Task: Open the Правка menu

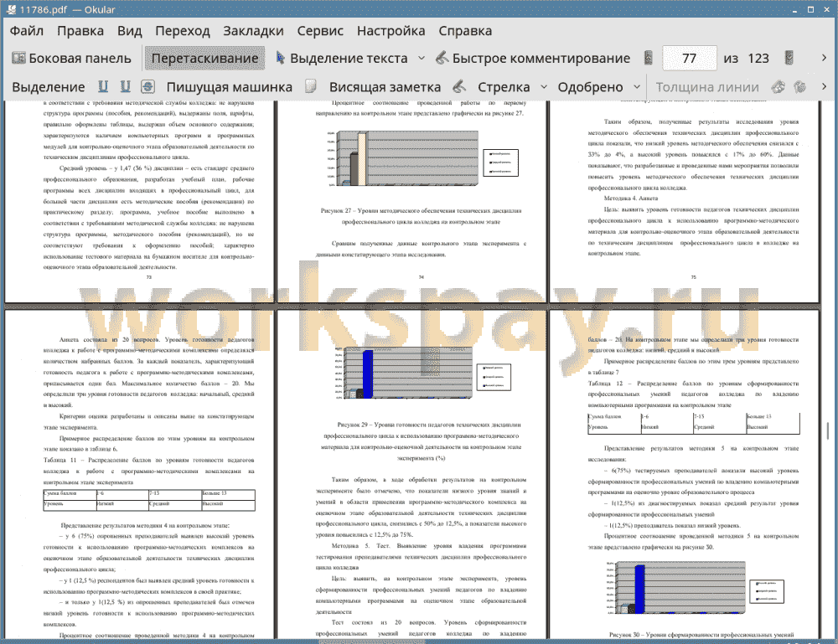Action: [x=80, y=31]
